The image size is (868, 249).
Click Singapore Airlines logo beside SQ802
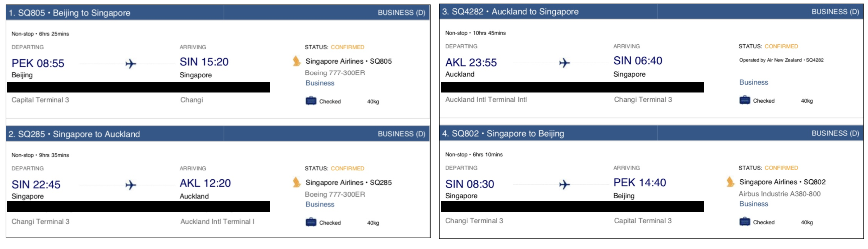tap(730, 182)
